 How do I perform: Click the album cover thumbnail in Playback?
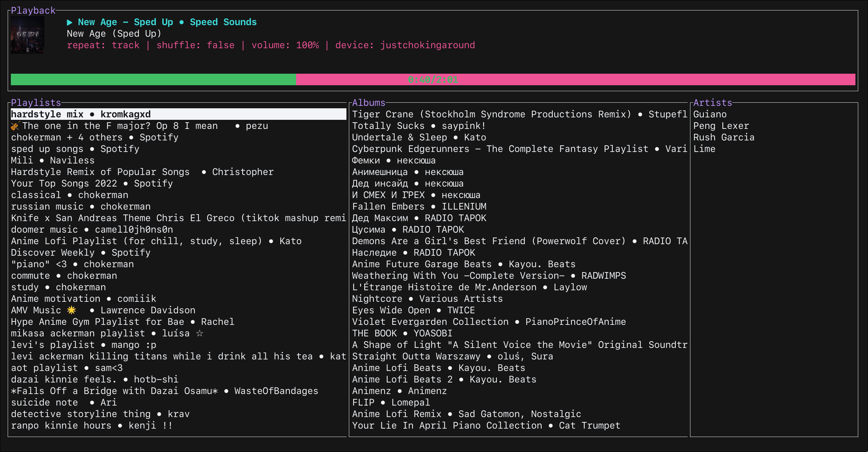(x=28, y=35)
